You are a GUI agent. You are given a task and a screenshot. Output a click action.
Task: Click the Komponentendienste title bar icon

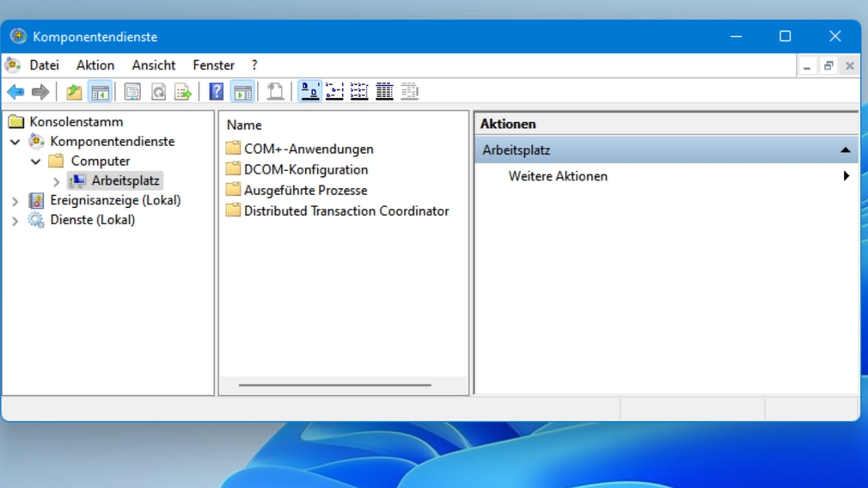click(18, 37)
